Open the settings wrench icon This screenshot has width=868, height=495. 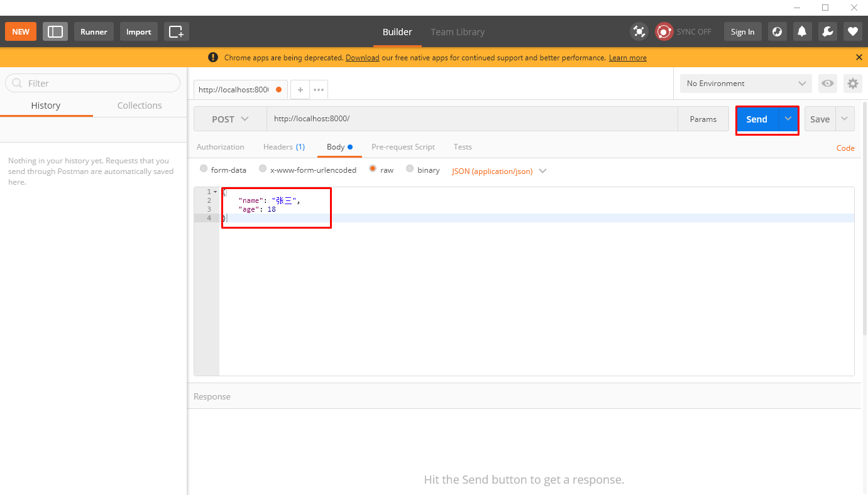(x=827, y=31)
